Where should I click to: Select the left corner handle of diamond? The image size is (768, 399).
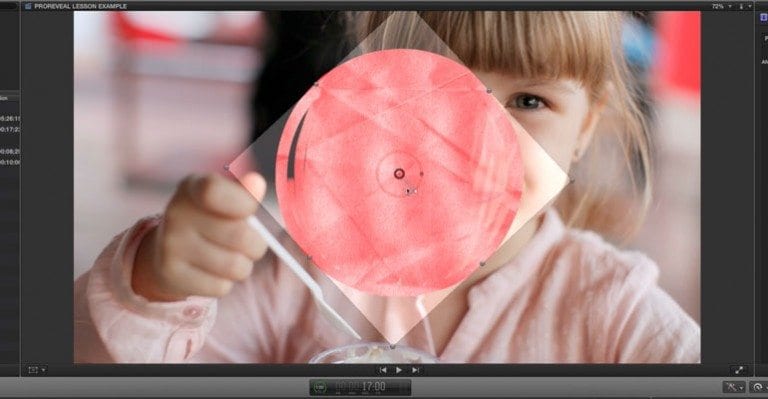tap(227, 168)
